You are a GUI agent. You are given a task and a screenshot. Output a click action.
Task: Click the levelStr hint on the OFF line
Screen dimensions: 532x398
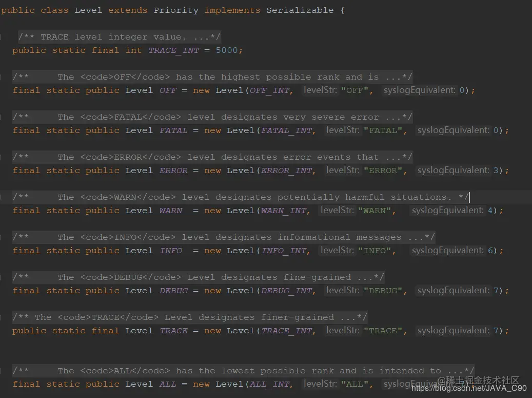320,90
